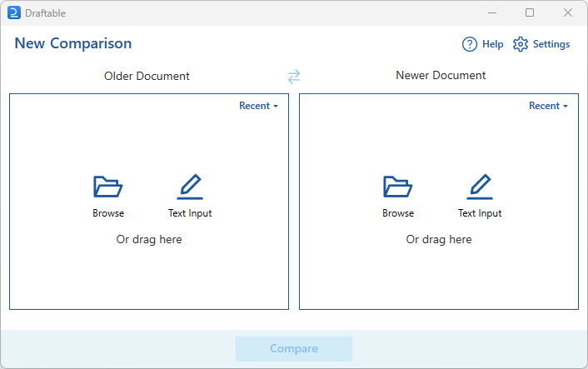Screen dimensions: 588x369
Task: Select the Older Document heading label
Action: click(x=147, y=76)
